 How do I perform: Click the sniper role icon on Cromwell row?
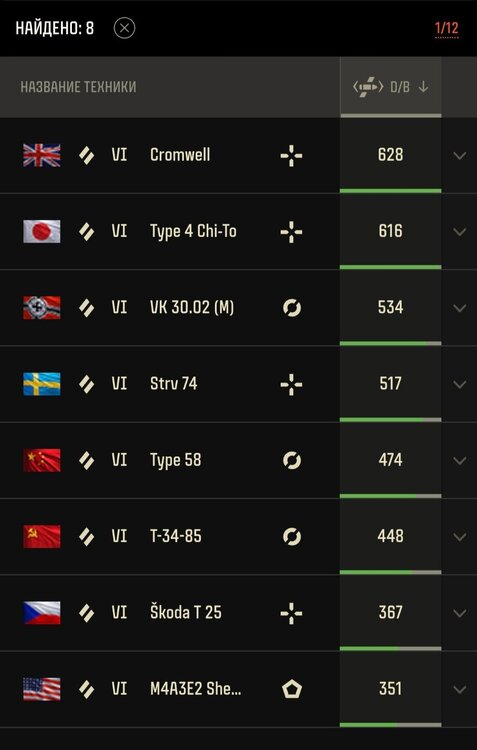[291, 156]
